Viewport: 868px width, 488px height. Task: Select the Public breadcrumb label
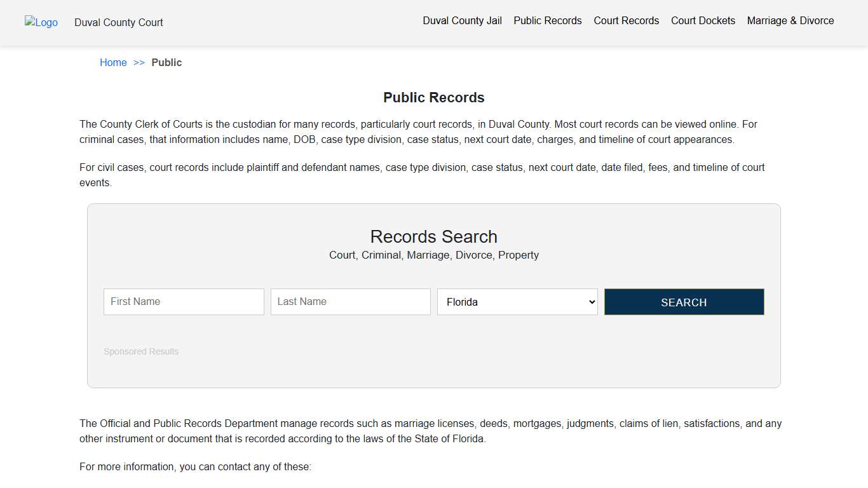166,62
